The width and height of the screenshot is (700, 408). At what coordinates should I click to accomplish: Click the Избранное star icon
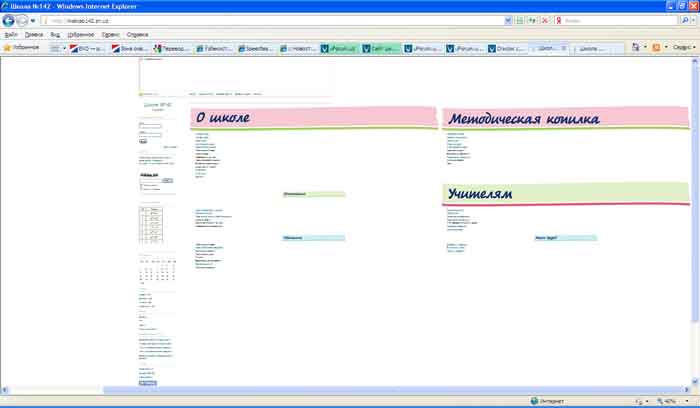pos(7,47)
